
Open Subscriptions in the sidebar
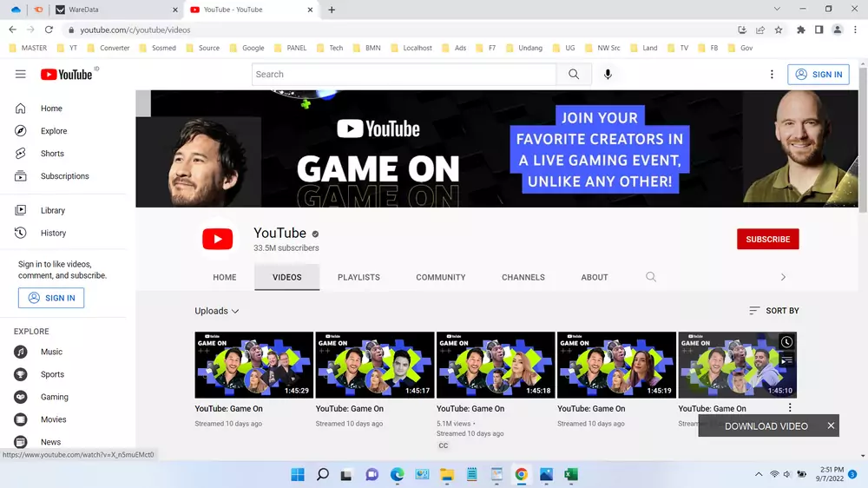coord(63,176)
